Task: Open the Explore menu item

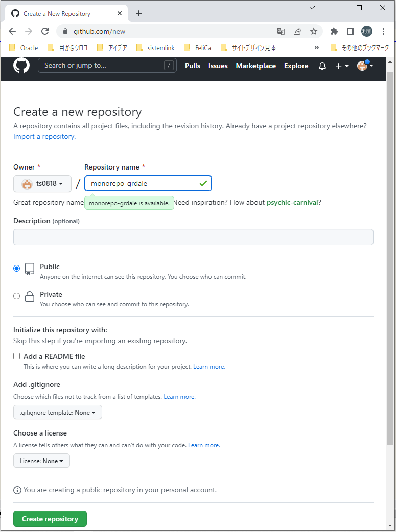Action: click(x=296, y=66)
